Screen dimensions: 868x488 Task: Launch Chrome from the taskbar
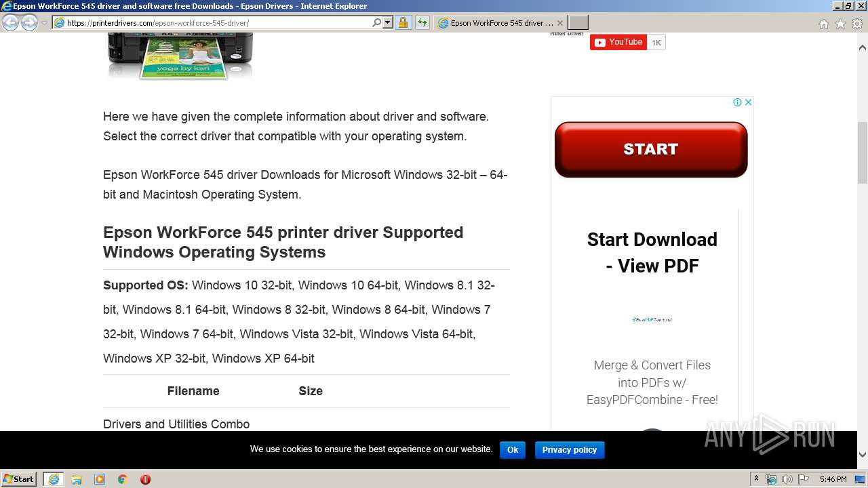click(x=123, y=479)
